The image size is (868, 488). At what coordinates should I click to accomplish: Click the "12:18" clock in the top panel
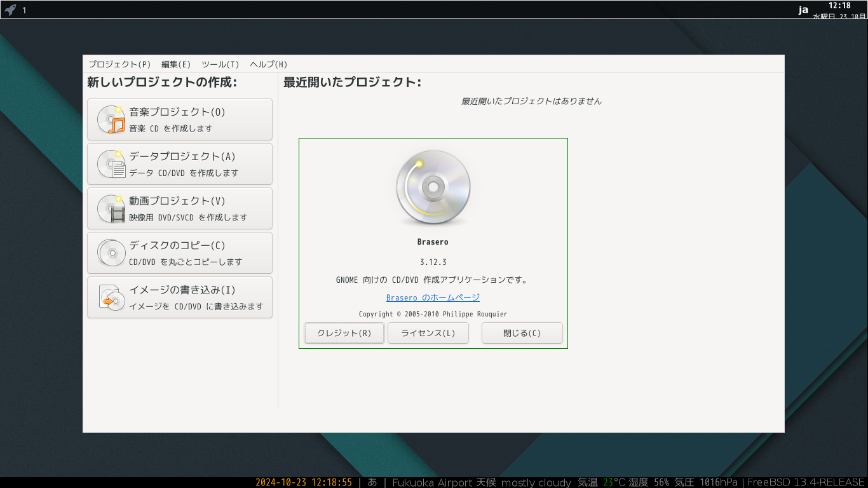[x=839, y=6]
